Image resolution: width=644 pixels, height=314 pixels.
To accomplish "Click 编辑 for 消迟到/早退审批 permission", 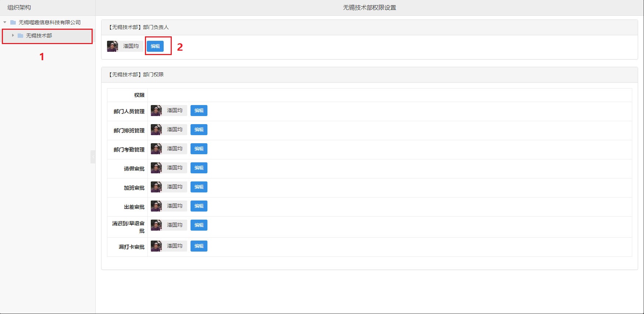I will pyautogui.click(x=199, y=225).
